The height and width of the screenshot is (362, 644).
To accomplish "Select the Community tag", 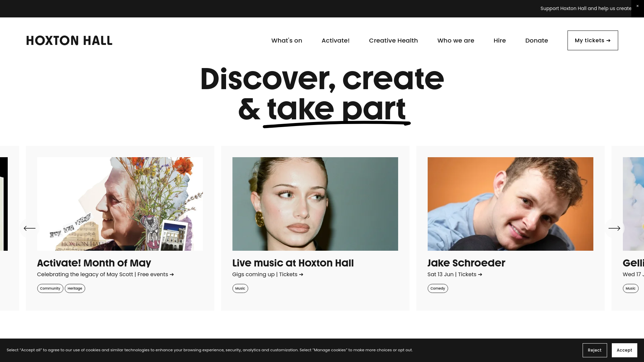I will tap(50, 289).
